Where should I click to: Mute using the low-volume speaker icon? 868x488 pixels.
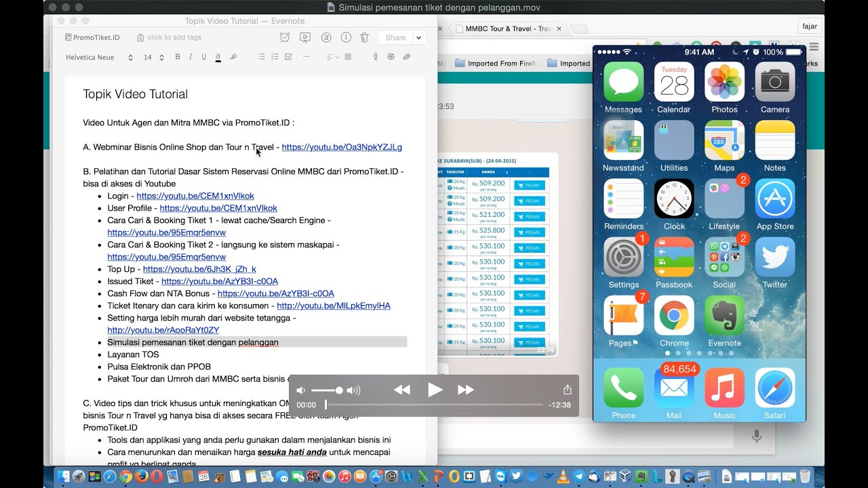pyautogui.click(x=301, y=390)
